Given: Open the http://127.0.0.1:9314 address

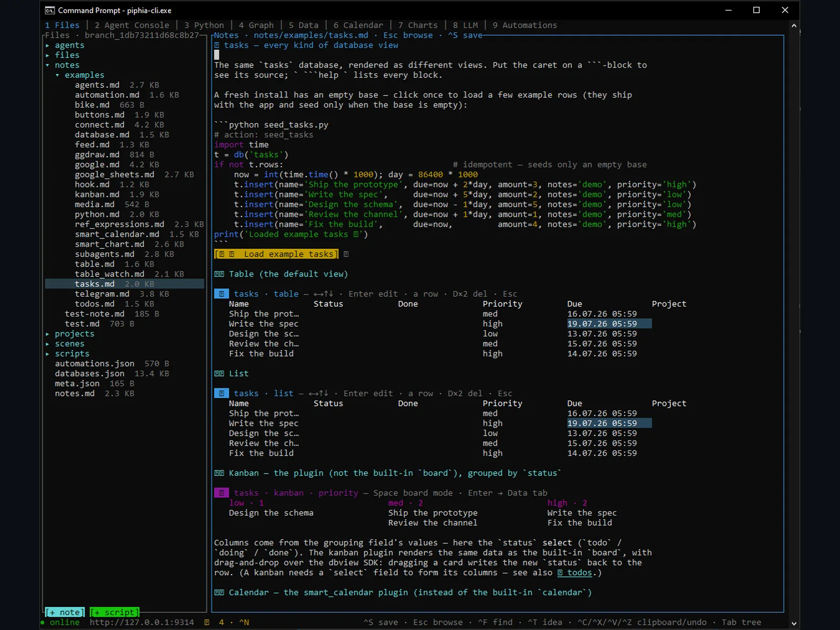Looking at the screenshot, I should point(142,622).
